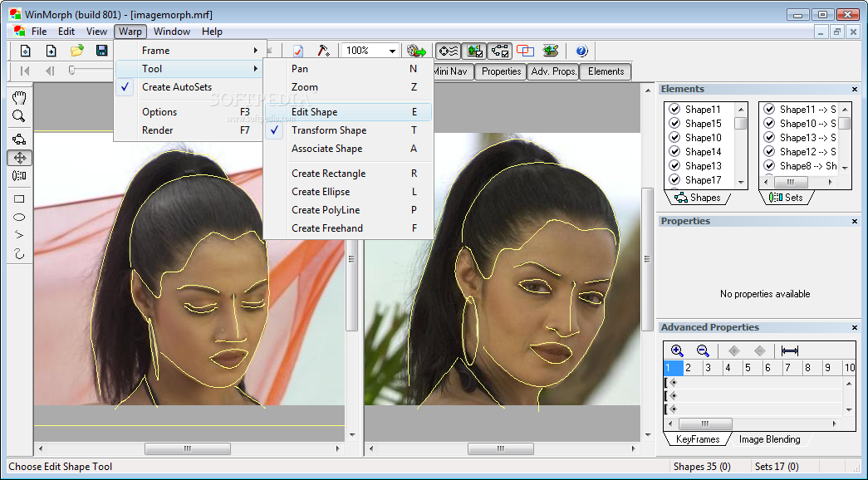Viewport: 868px width, 480px height.
Task: Select the Edit Shape tool in left toolbar
Action: [x=19, y=139]
